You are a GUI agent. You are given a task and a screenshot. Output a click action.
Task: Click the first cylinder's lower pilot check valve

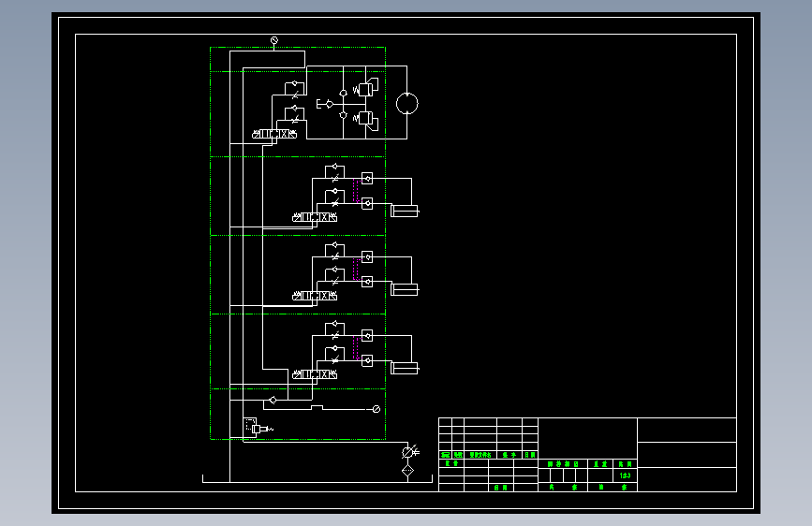pos(367,203)
